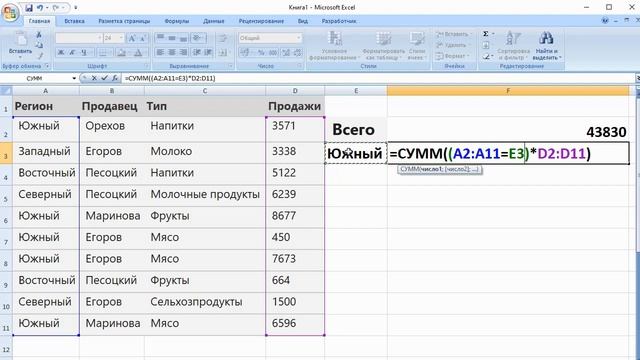Apply percent style format
The height and width of the screenshot is (360, 640).
pyautogui.click(x=261, y=52)
